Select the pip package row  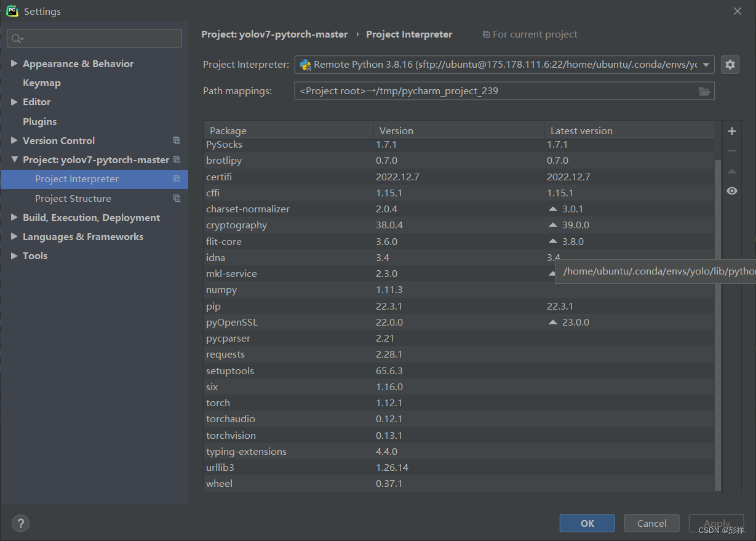point(459,306)
